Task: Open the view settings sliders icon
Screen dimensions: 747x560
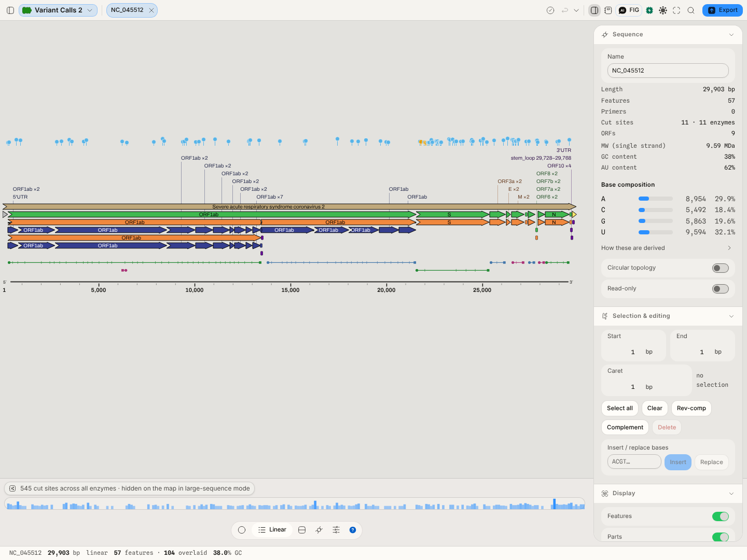Action: [x=336, y=530]
